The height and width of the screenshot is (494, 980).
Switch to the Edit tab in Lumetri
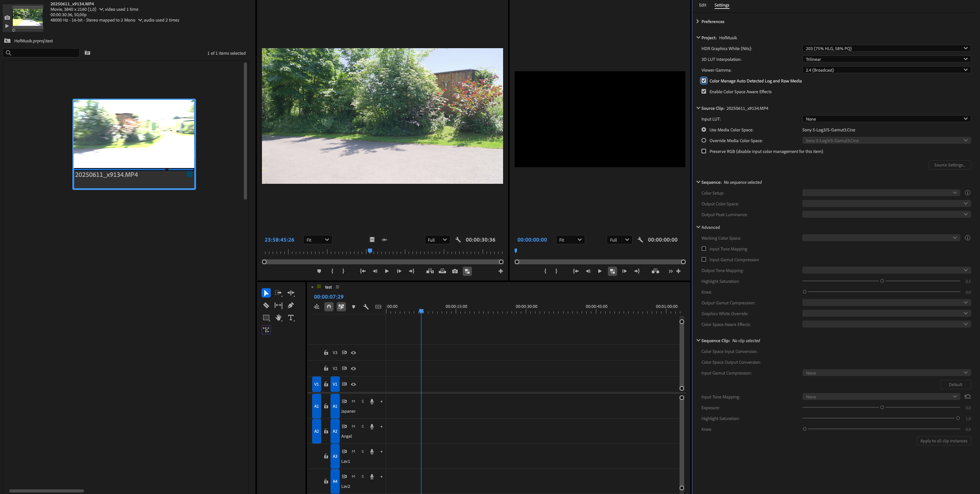[702, 5]
